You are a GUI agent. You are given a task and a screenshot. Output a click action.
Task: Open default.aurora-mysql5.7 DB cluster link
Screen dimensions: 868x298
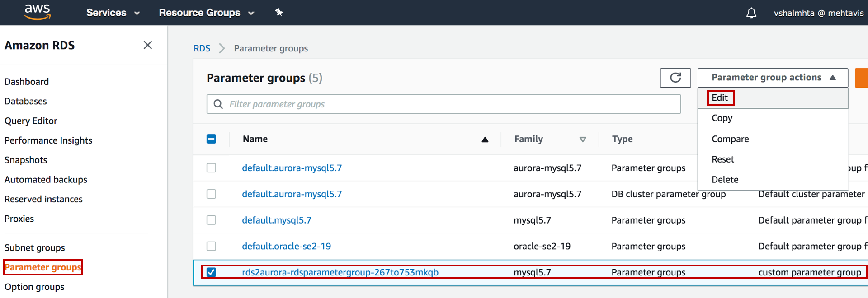(x=292, y=194)
